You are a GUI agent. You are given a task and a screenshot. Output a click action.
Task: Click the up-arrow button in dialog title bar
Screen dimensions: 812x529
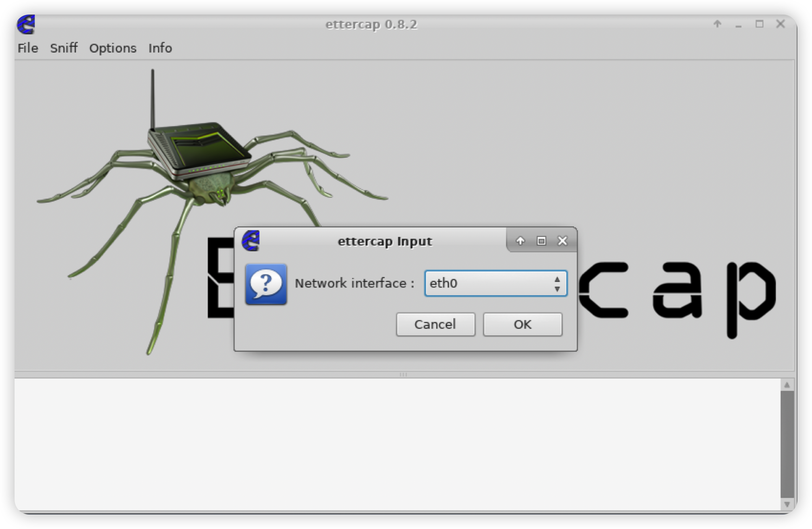point(520,241)
